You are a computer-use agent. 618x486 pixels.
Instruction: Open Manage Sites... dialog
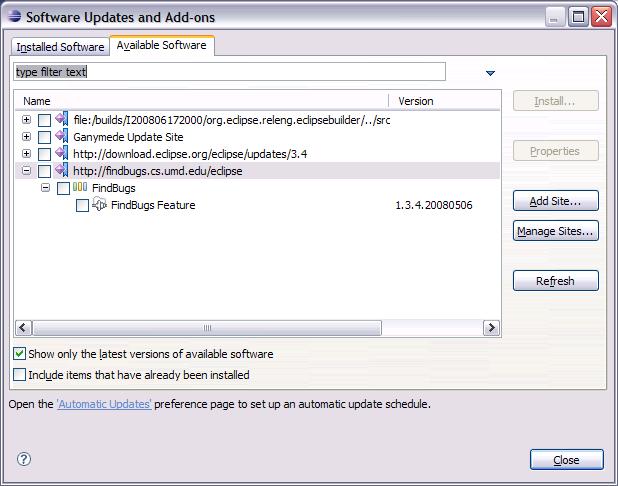click(x=556, y=231)
